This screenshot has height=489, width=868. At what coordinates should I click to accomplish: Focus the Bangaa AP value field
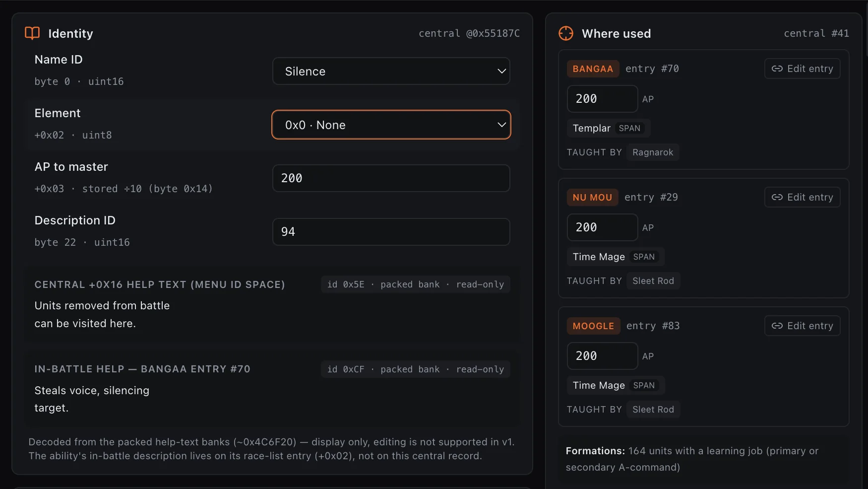(x=602, y=99)
